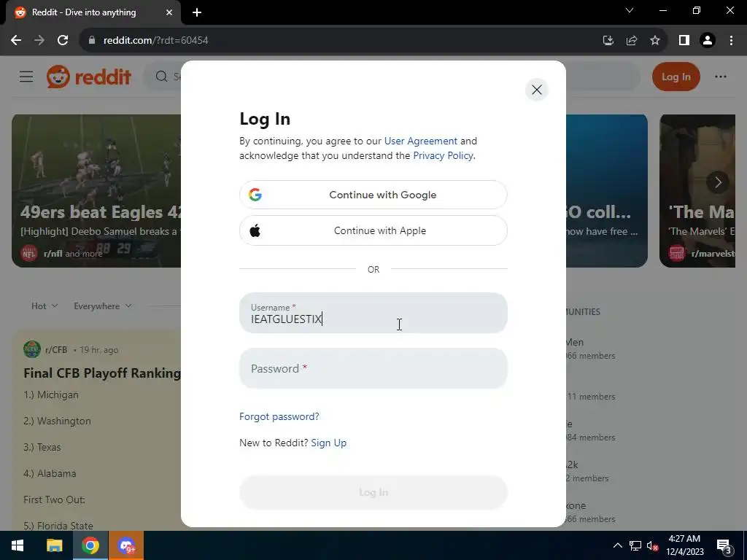Toggle Chrome side panel
This screenshot has height=560, width=747.
(684, 41)
